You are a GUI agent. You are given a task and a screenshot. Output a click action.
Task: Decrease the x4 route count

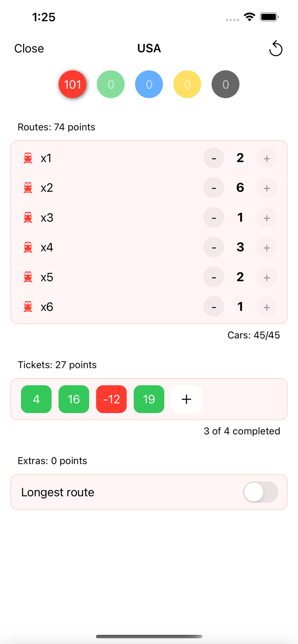pos(214,247)
